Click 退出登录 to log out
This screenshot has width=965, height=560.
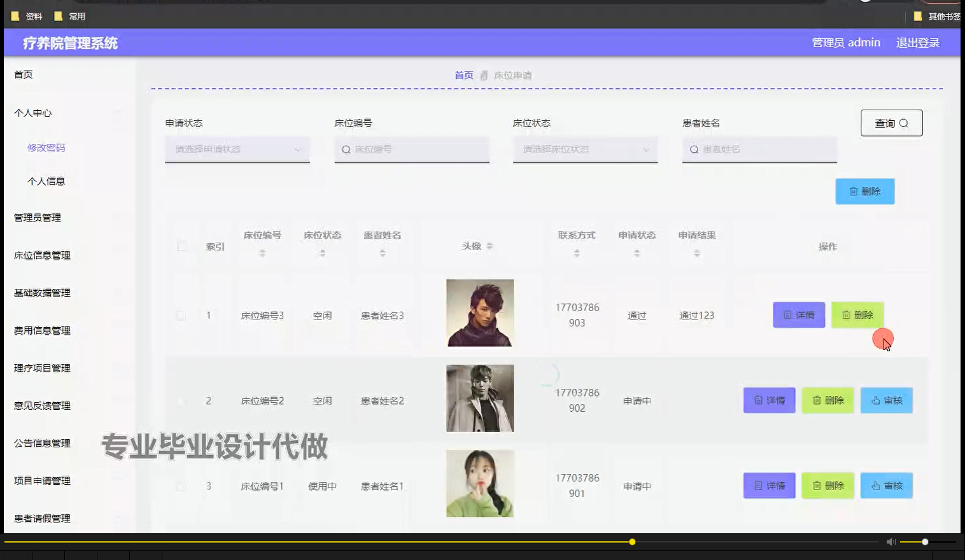pyautogui.click(x=917, y=43)
